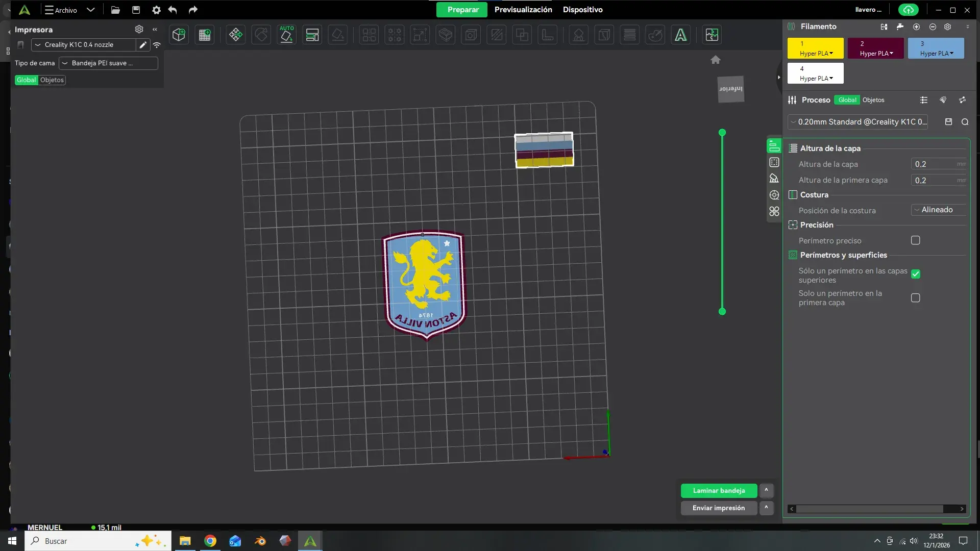Select the Scale tool icon
This screenshot has width=980, height=551.
[x=420, y=35]
